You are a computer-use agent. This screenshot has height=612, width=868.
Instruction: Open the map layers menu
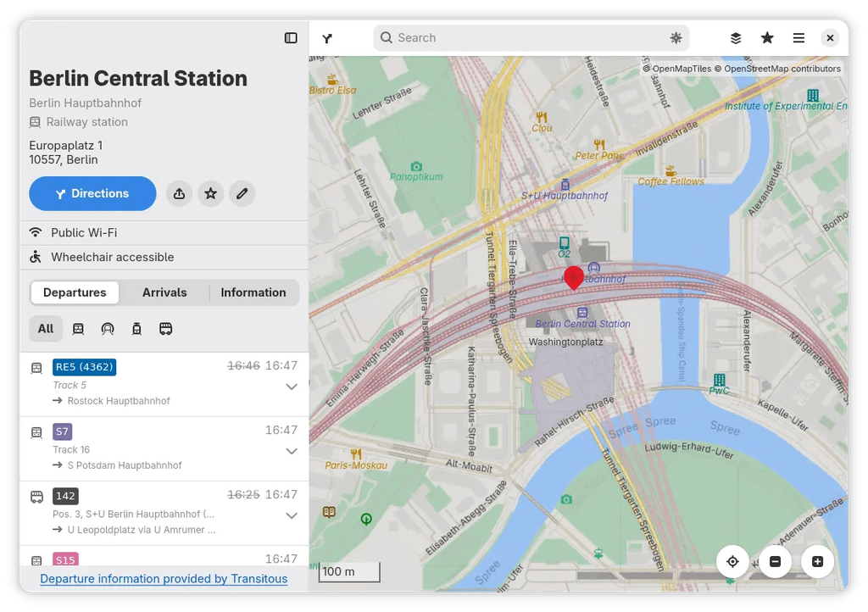[735, 37]
